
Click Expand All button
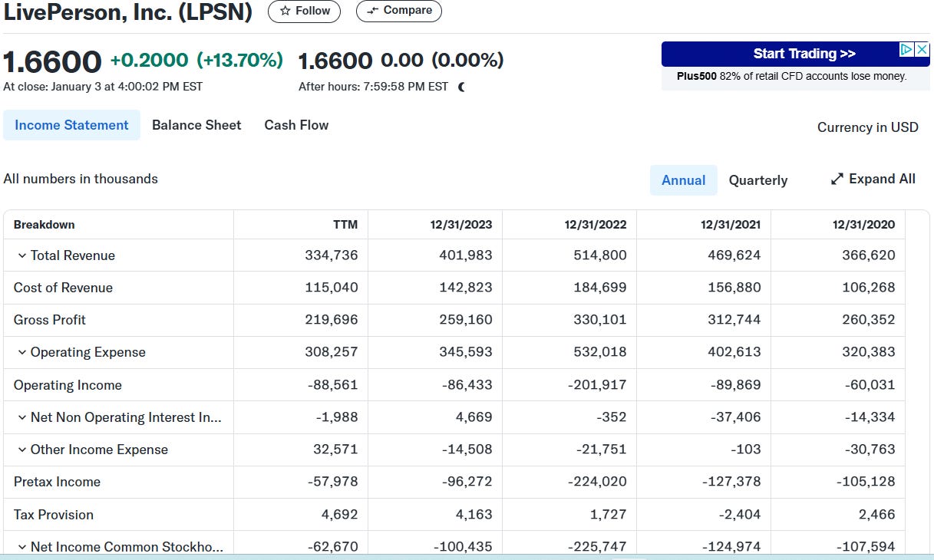[873, 179]
